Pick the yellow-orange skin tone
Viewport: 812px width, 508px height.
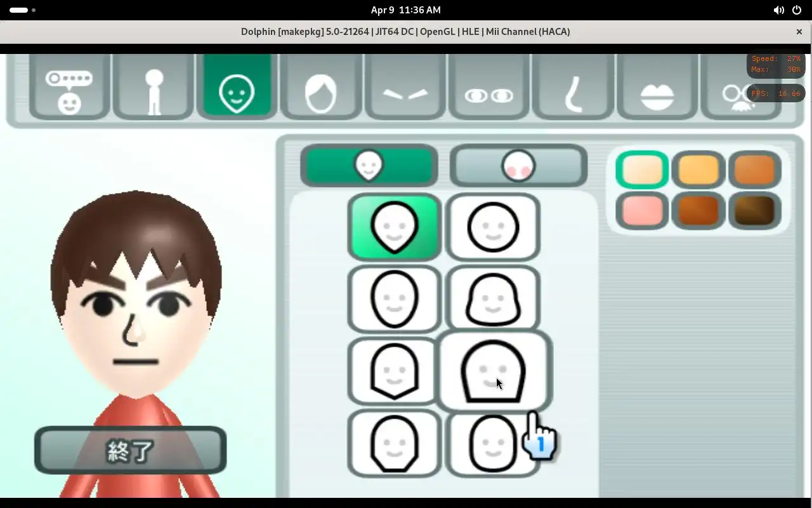698,170
